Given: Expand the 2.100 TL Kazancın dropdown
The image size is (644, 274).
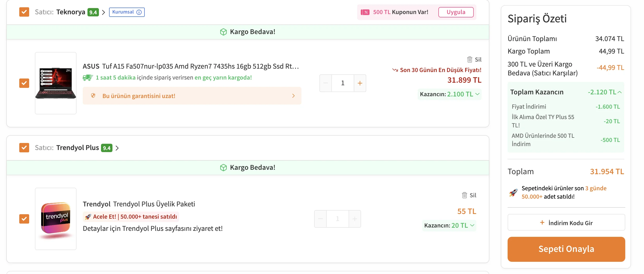Looking at the screenshot, I should 450,94.
